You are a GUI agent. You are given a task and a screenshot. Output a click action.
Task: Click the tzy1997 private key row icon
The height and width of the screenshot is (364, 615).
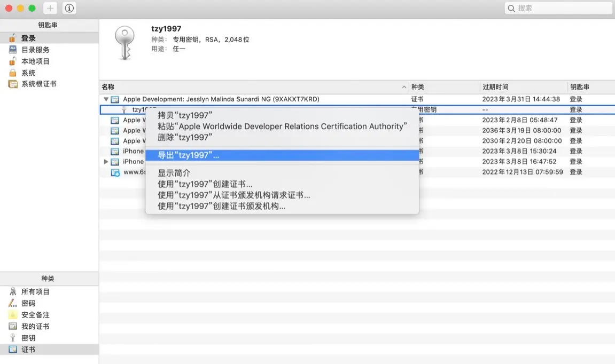coord(124,110)
